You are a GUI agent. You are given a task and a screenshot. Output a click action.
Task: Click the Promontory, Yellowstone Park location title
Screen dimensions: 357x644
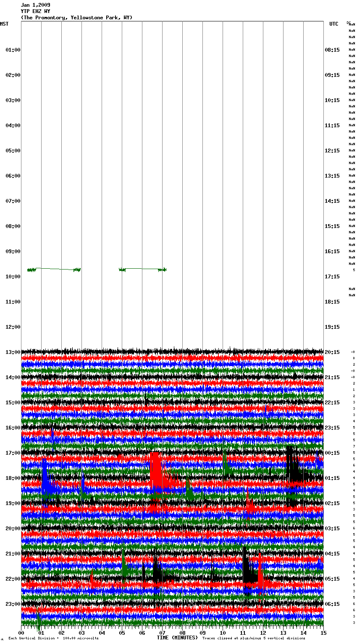76,18
